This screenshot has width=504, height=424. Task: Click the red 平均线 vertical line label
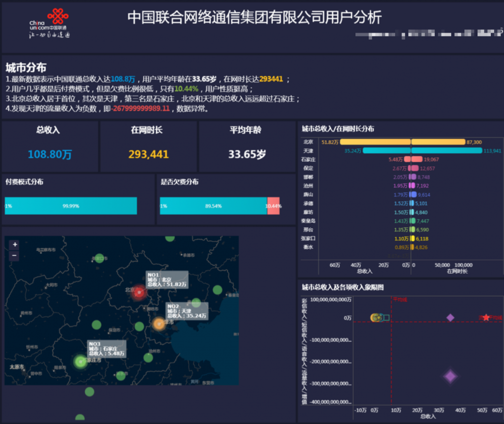[x=400, y=300]
